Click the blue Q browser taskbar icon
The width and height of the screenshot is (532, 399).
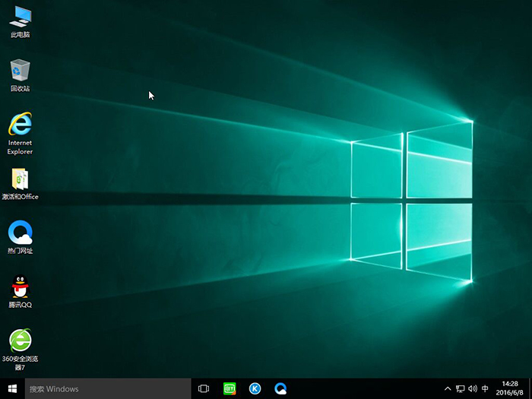point(281,388)
